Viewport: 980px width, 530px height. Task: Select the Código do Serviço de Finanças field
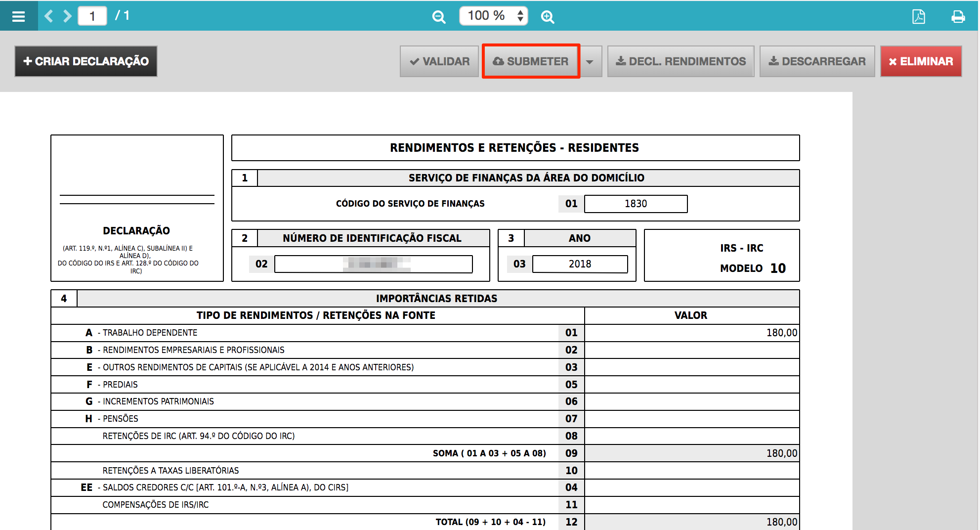[636, 203]
